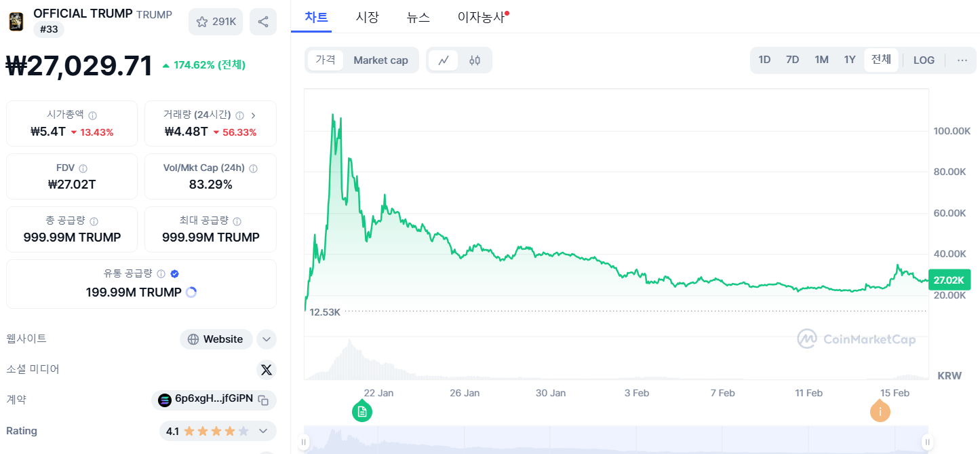This screenshot has width=980, height=454.
Task: Switch chart to candlestick view
Action: pyautogui.click(x=474, y=60)
